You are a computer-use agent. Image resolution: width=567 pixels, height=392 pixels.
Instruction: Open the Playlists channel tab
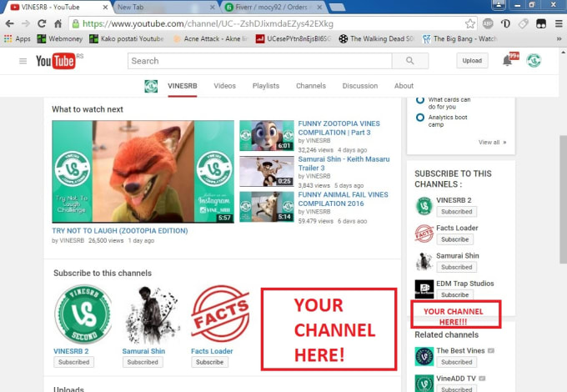coord(266,86)
